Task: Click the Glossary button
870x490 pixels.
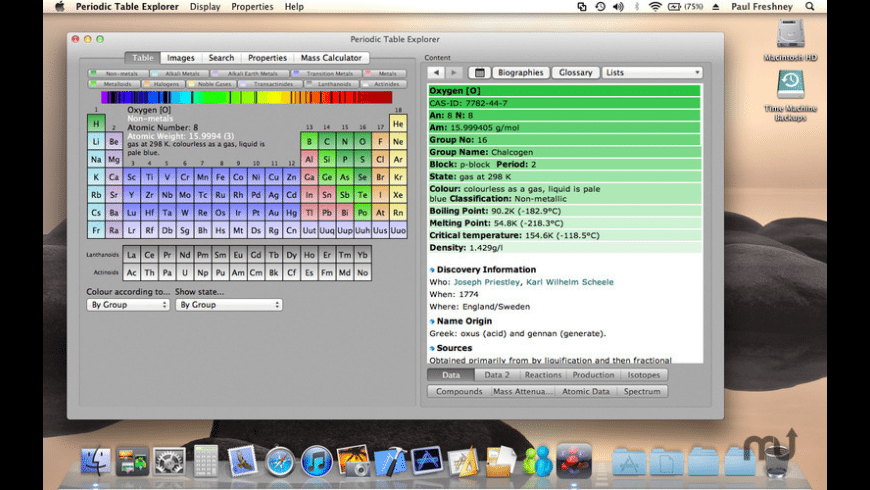Action: pos(575,73)
